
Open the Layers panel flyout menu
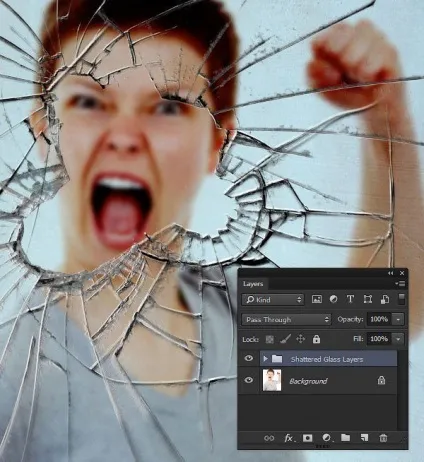400,284
